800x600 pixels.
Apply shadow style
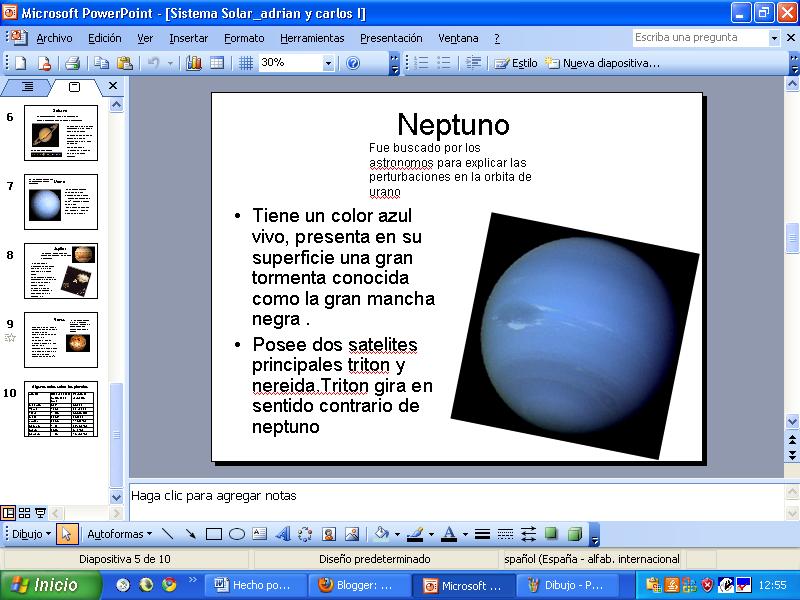click(x=551, y=534)
